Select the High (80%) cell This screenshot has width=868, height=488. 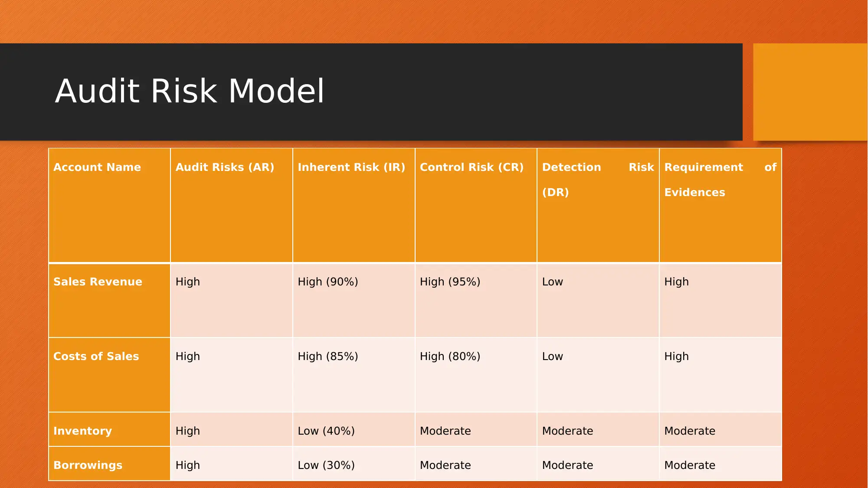point(476,375)
